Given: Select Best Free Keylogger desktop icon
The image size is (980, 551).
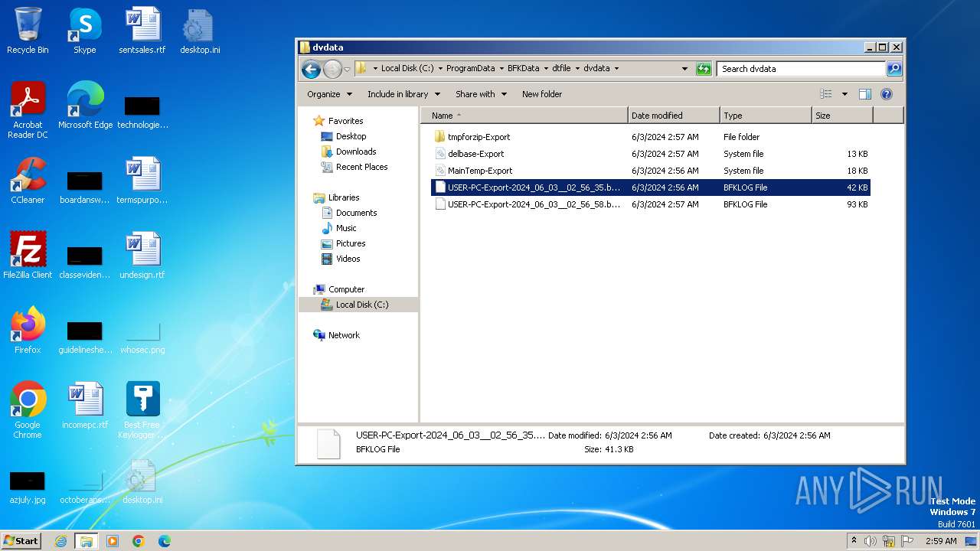Looking at the screenshot, I should coord(142,410).
